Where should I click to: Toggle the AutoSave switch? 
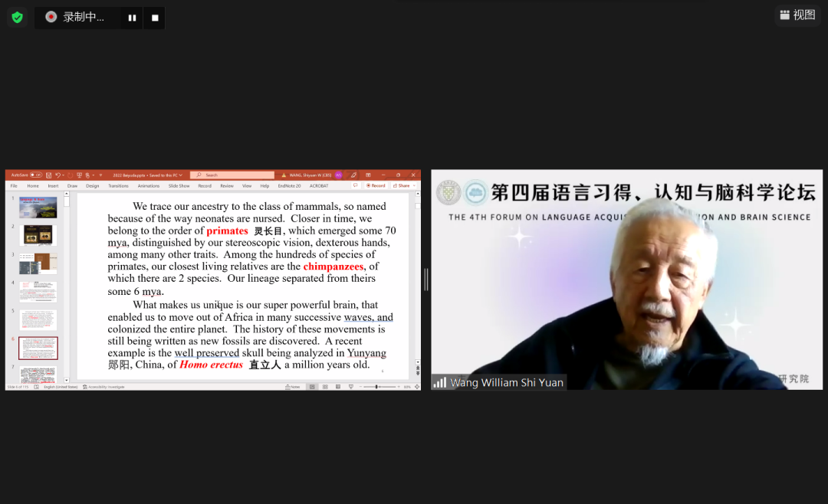[x=35, y=175]
